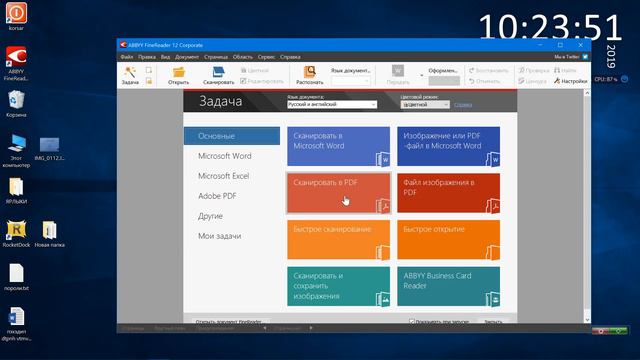This screenshot has width=640, height=360.
Task: Click the Распознать recognize icon
Action: (x=309, y=72)
